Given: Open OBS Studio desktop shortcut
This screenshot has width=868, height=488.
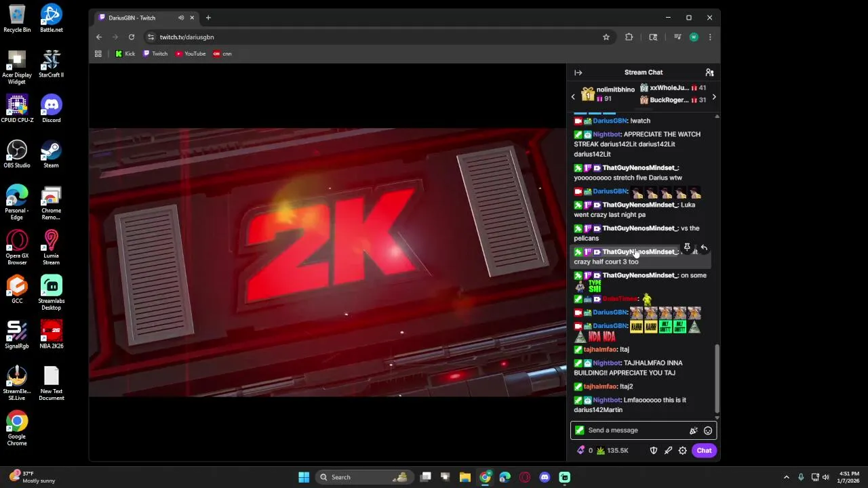Looking at the screenshot, I should [17, 154].
